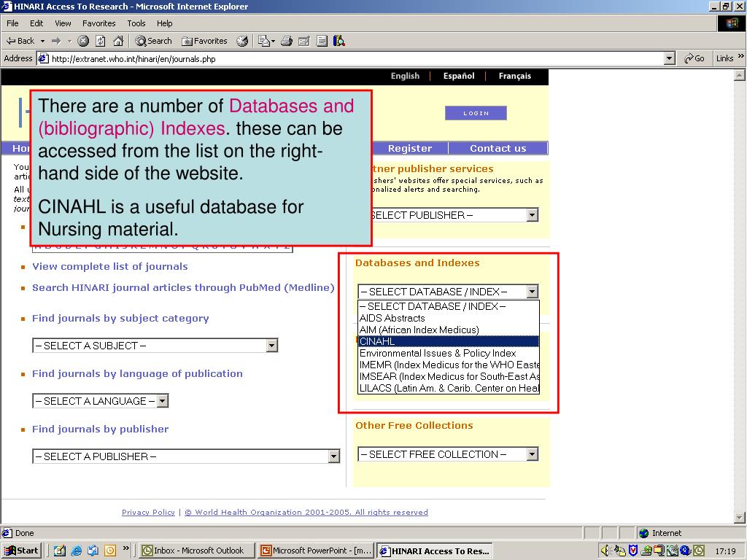This screenshot has height=560, width=747.
Task: Launch Internet Explorer from quick launch
Action: pos(76,551)
